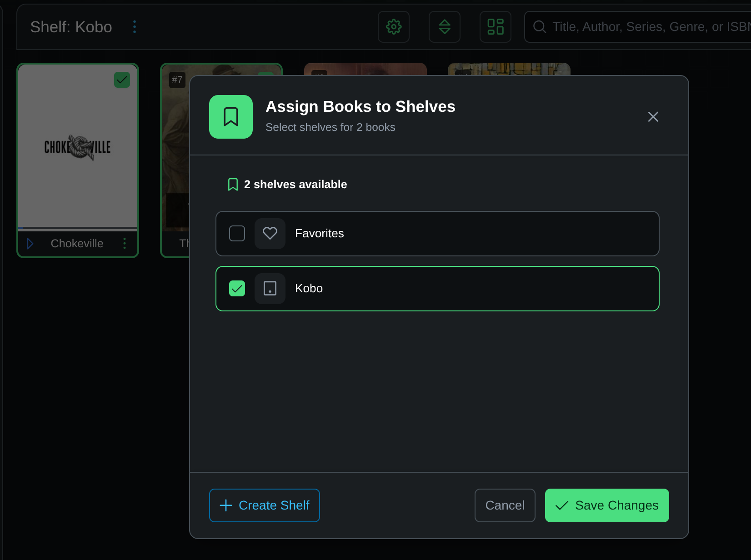Click the green bookmark beside shelves count
This screenshot has height=560, width=751.
tap(233, 184)
